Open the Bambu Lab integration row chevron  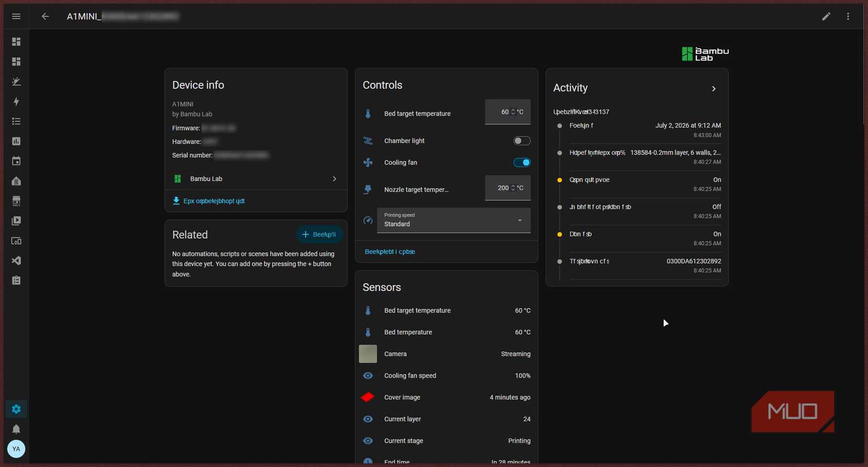pyautogui.click(x=335, y=179)
